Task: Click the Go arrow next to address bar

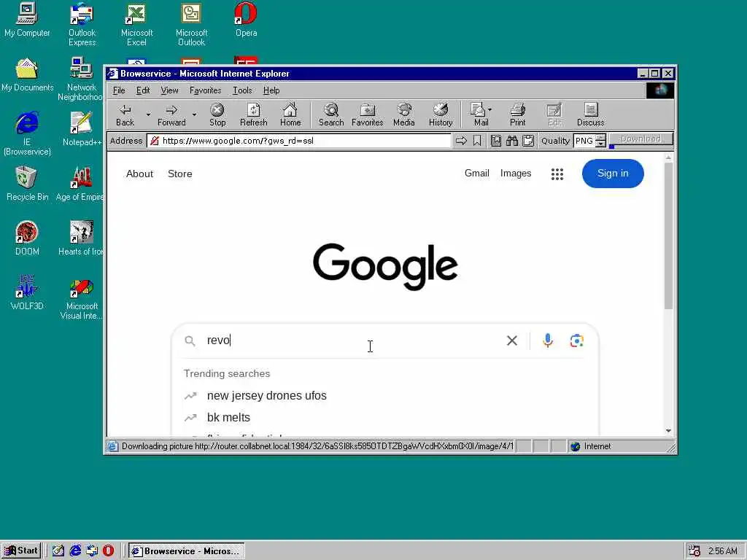Action: point(461,141)
